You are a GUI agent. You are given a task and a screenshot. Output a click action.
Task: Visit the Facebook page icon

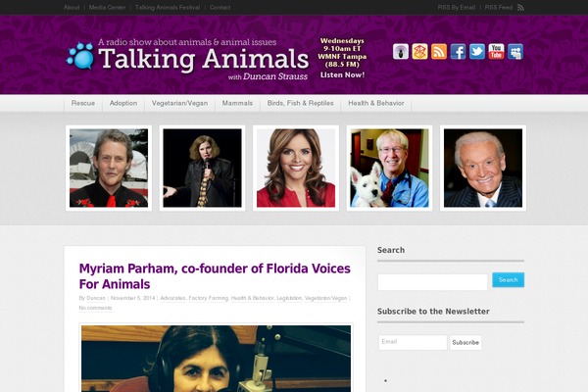458,51
